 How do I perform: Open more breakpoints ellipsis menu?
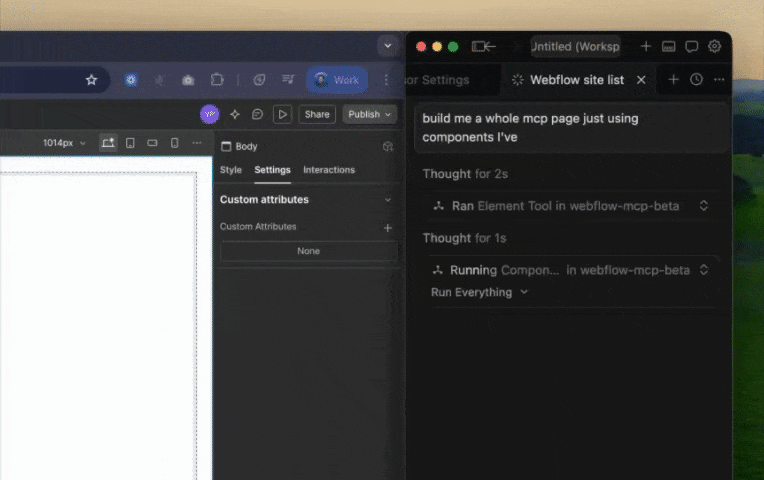click(x=197, y=143)
